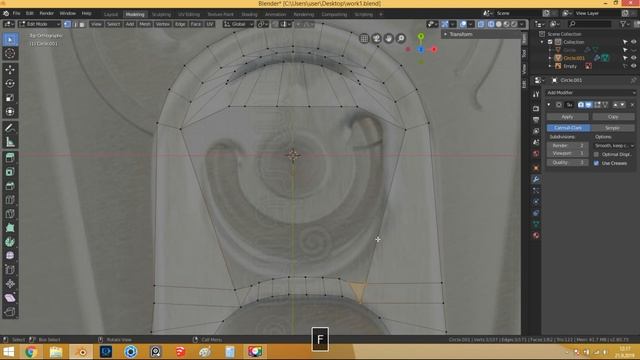Click the pan hand viewport icon
Viewport: 640px width, 360px height.
(x=389, y=38)
